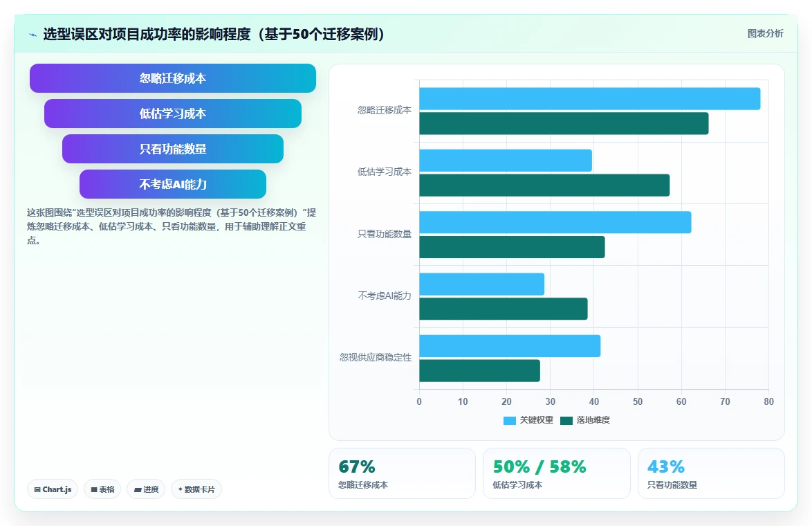Click blue 关键权重 bar for 忽略迁移成本

tap(589, 98)
